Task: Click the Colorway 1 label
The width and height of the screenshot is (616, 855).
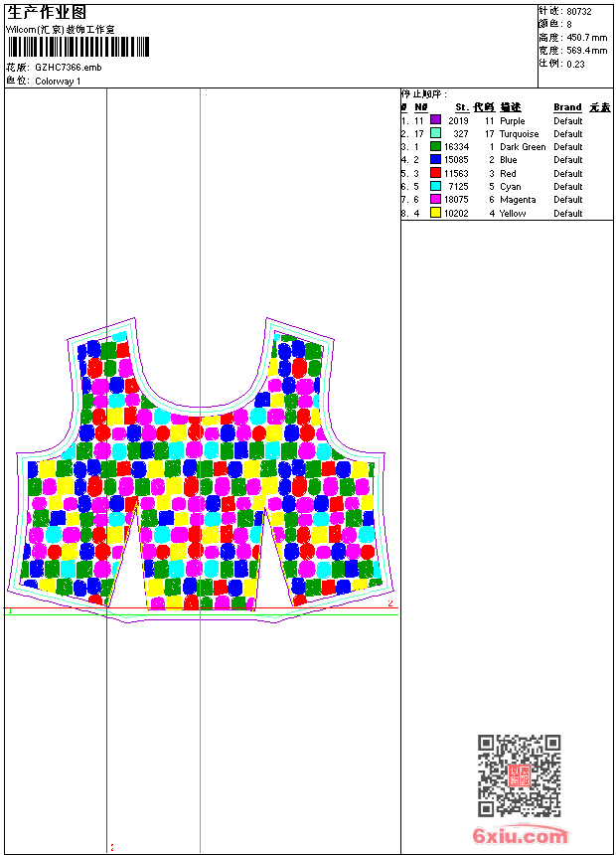Action: 58,82
